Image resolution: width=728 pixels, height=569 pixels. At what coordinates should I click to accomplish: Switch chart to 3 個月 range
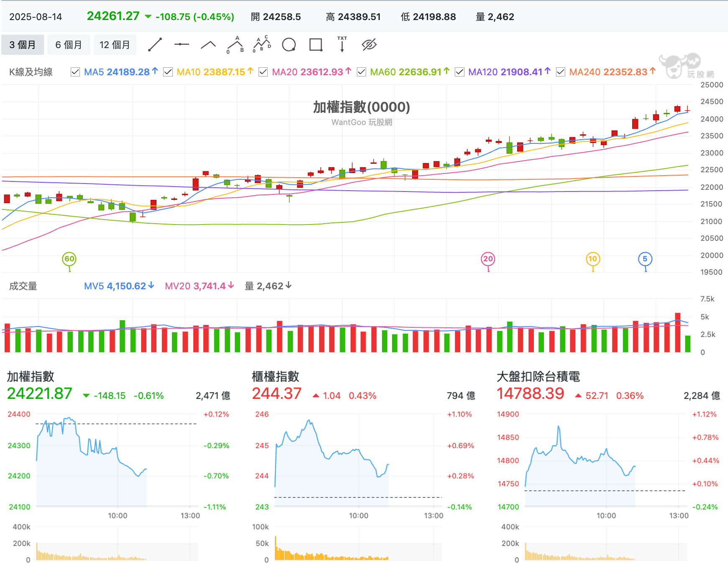tap(23, 45)
